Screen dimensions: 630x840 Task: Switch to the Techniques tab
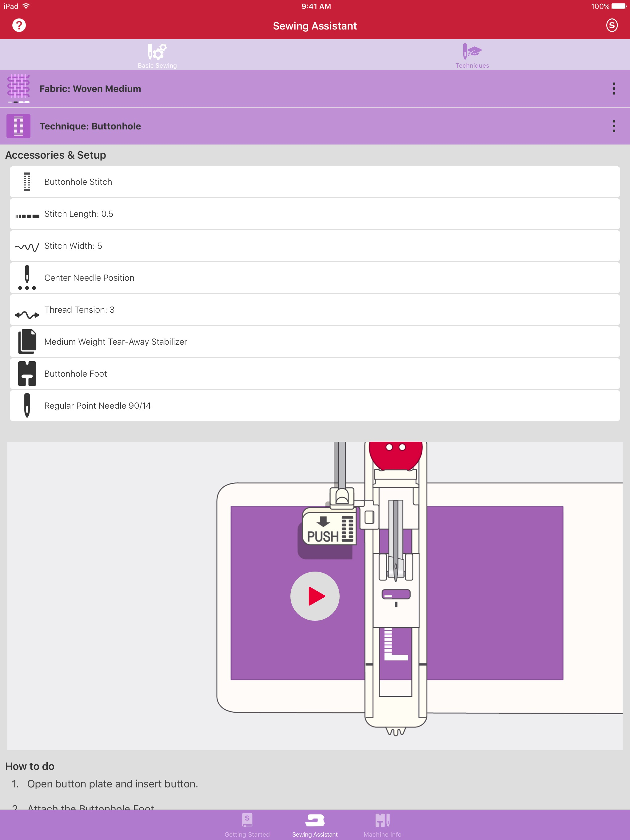[472, 55]
